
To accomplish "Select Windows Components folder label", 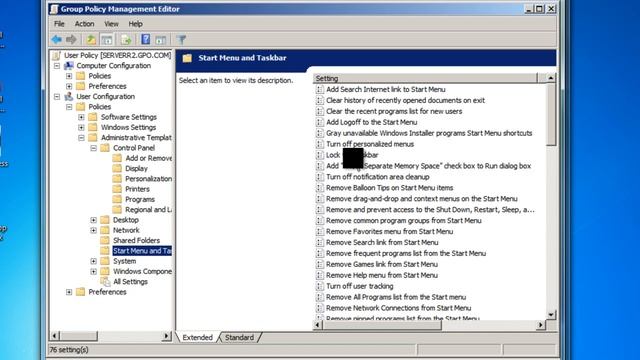I will 142,271.
